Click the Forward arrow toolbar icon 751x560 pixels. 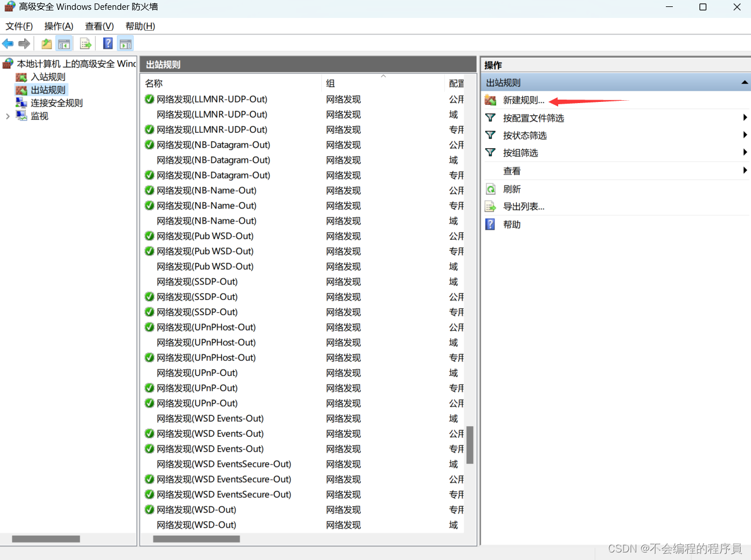coord(24,43)
